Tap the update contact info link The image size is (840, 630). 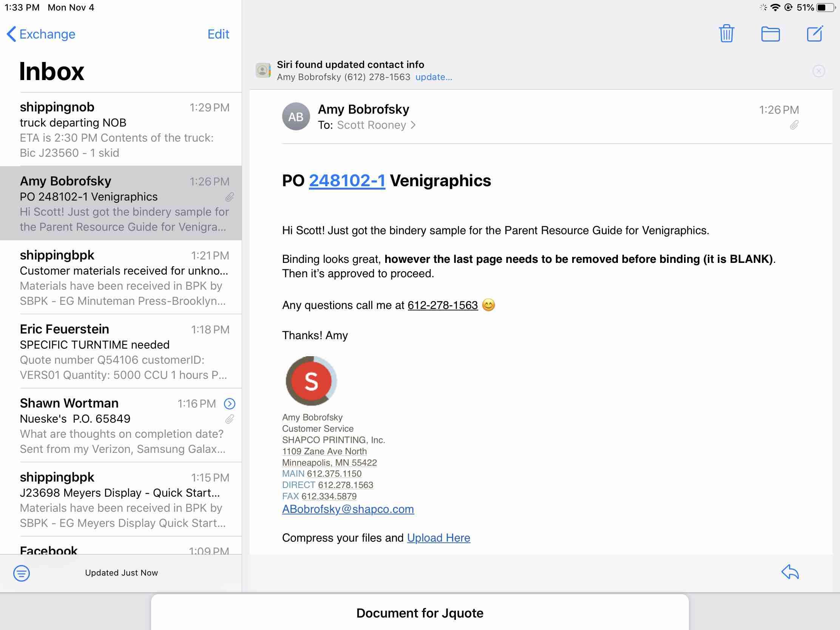(x=433, y=77)
